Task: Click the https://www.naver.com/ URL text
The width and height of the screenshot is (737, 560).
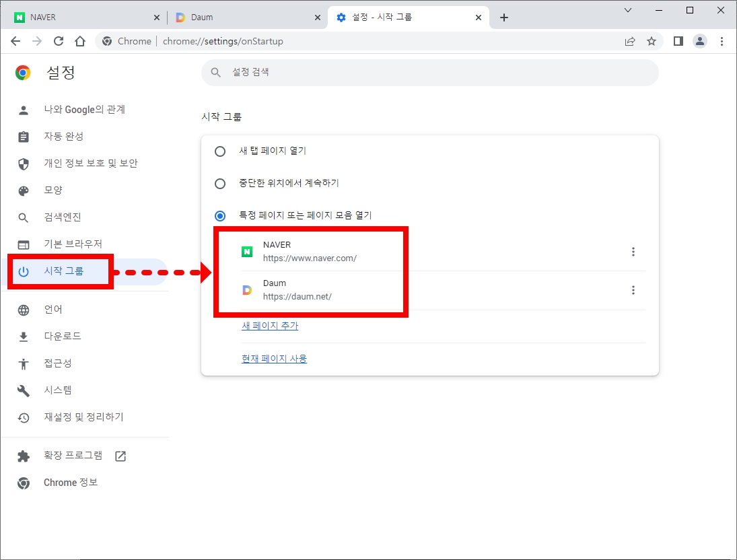Action: pyautogui.click(x=310, y=258)
